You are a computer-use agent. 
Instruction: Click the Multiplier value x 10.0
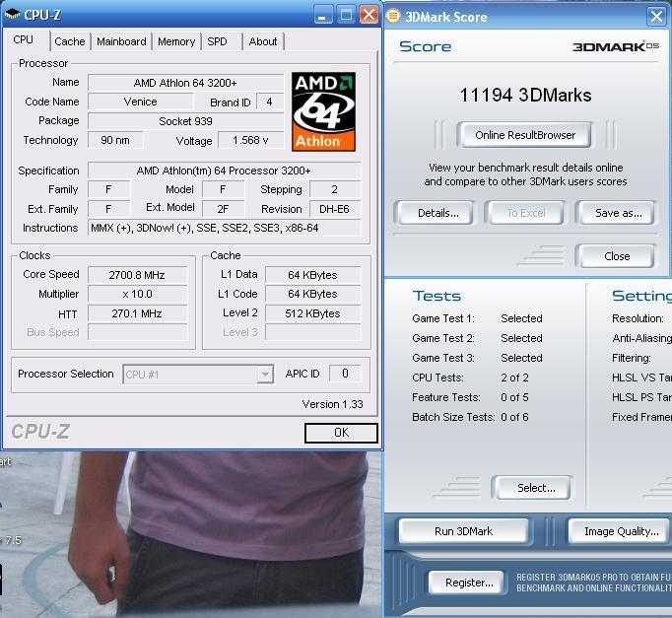(x=137, y=294)
